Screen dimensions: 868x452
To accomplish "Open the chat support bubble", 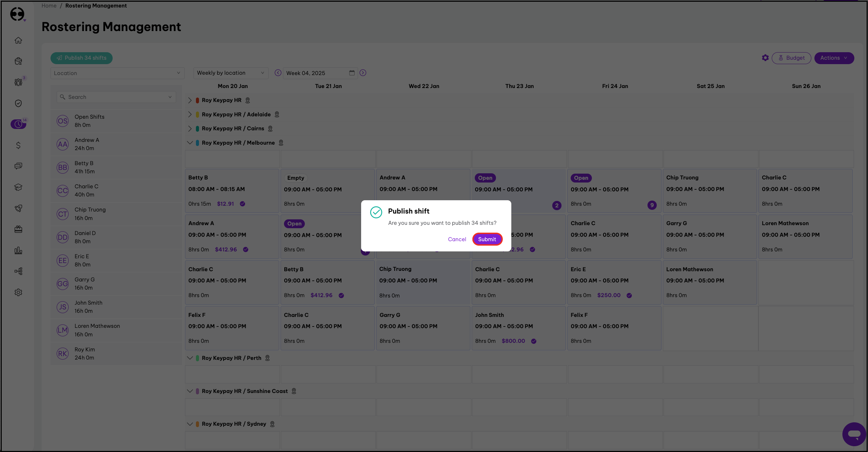I will (854, 434).
